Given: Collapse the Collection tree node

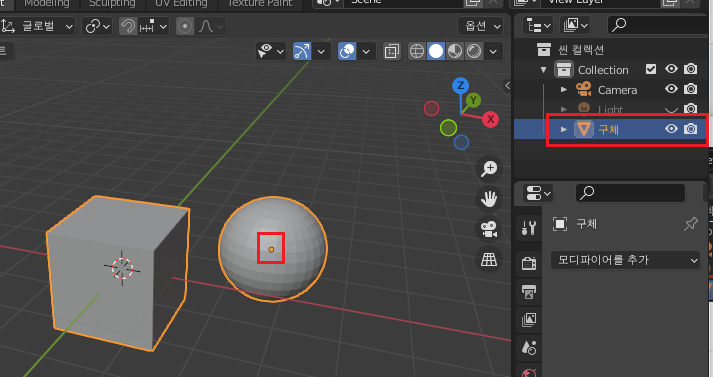Looking at the screenshot, I should coord(543,70).
